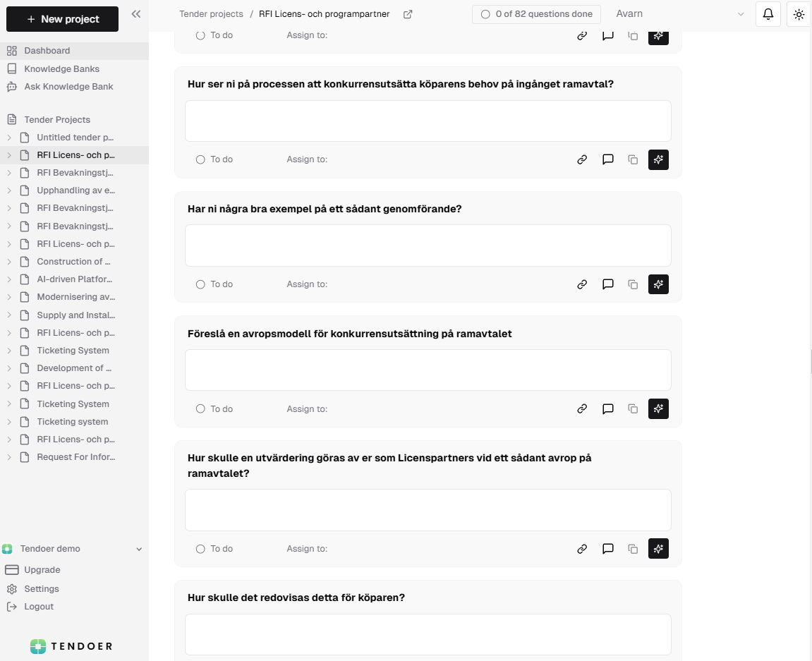812x661 pixels.
Task: Copy the answer for 'Föreslå en avropsmodell' question
Action: (633, 408)
